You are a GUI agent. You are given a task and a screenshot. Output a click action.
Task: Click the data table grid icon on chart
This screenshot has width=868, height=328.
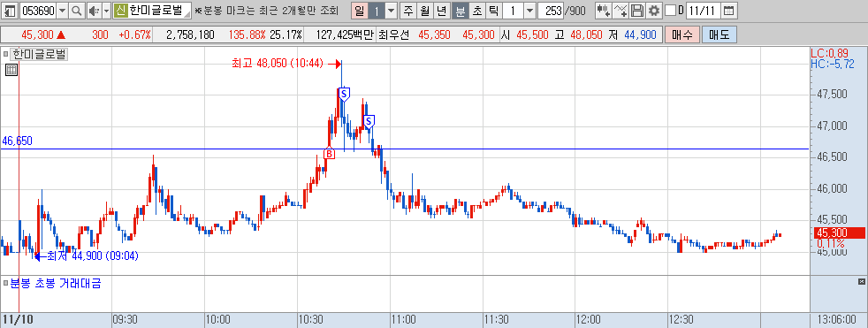pyautogui.click(x=11, y=70)
